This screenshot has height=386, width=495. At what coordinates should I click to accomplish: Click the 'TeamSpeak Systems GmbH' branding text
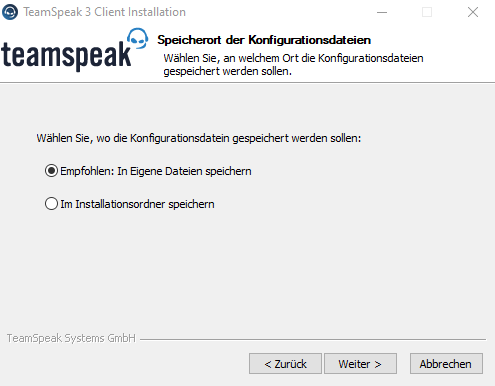tap(71, 338)
